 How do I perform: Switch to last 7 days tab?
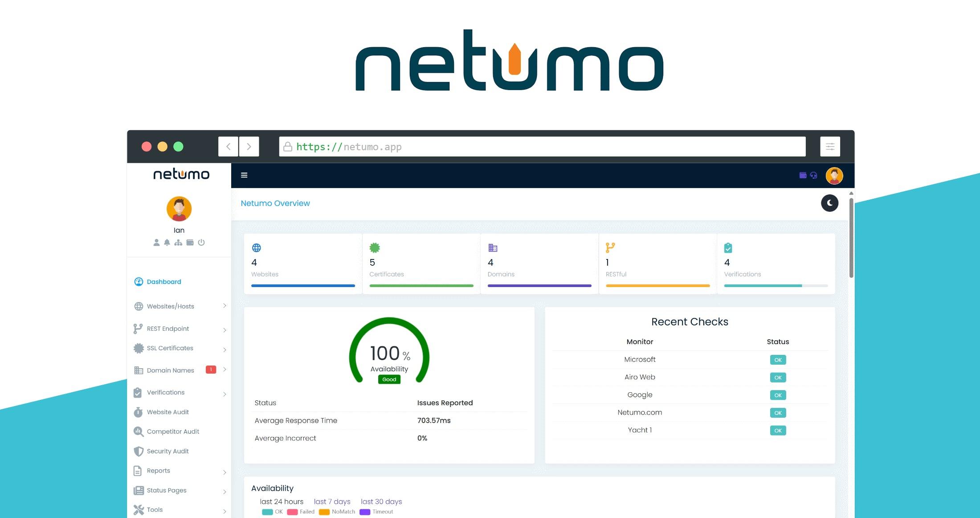(x=332, y=502)
